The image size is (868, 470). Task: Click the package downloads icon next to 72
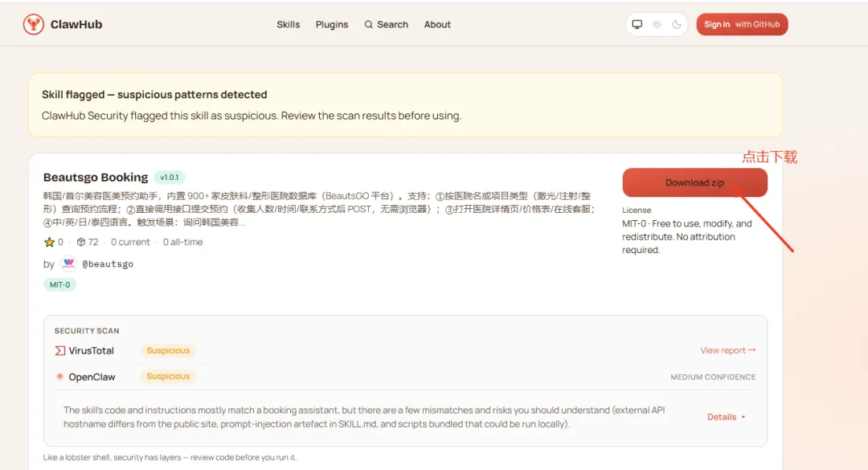click(81, 242)
